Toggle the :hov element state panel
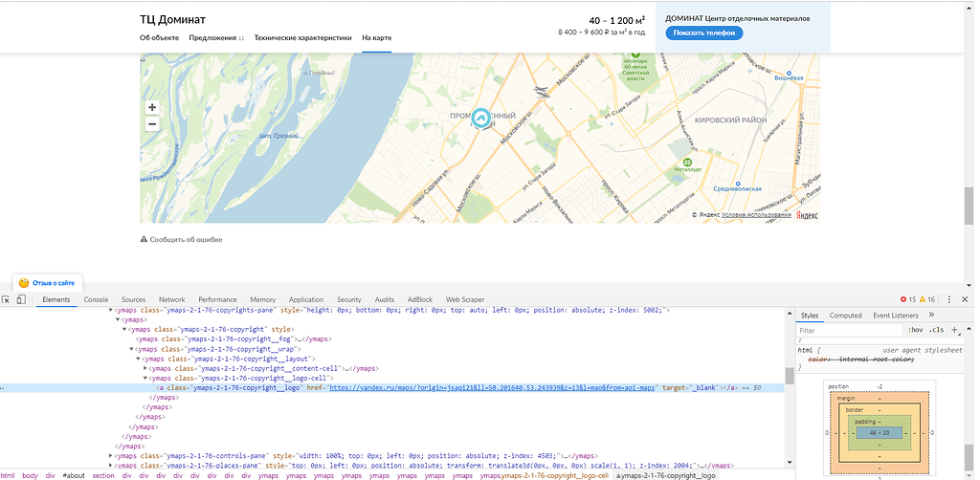 915,330
